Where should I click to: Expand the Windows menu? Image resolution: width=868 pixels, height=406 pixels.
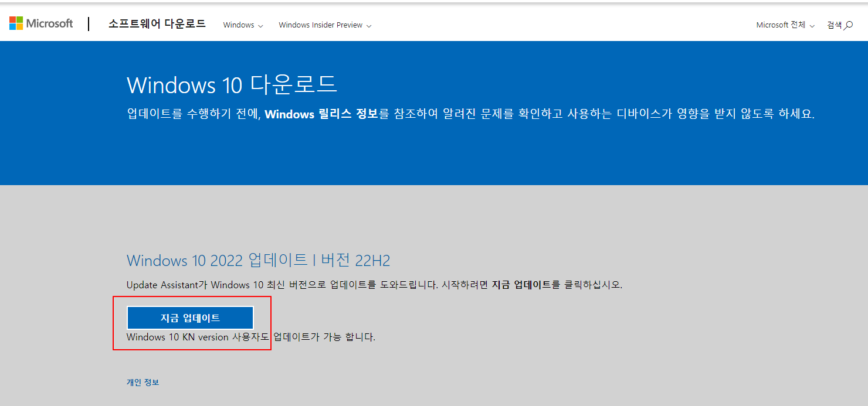(x=243, y=25)
